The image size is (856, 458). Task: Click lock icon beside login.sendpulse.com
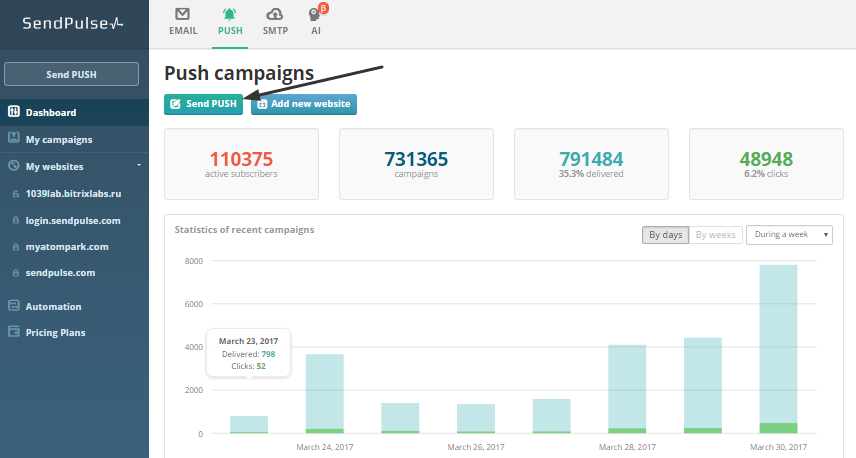[x=16, y=221]
